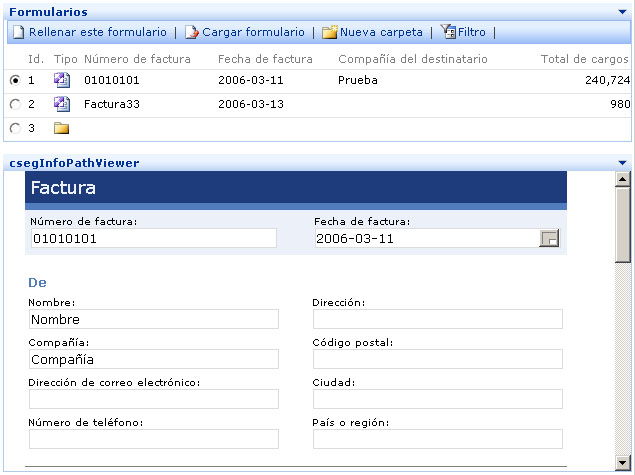Sort by Id. column header

click(36, 59)
